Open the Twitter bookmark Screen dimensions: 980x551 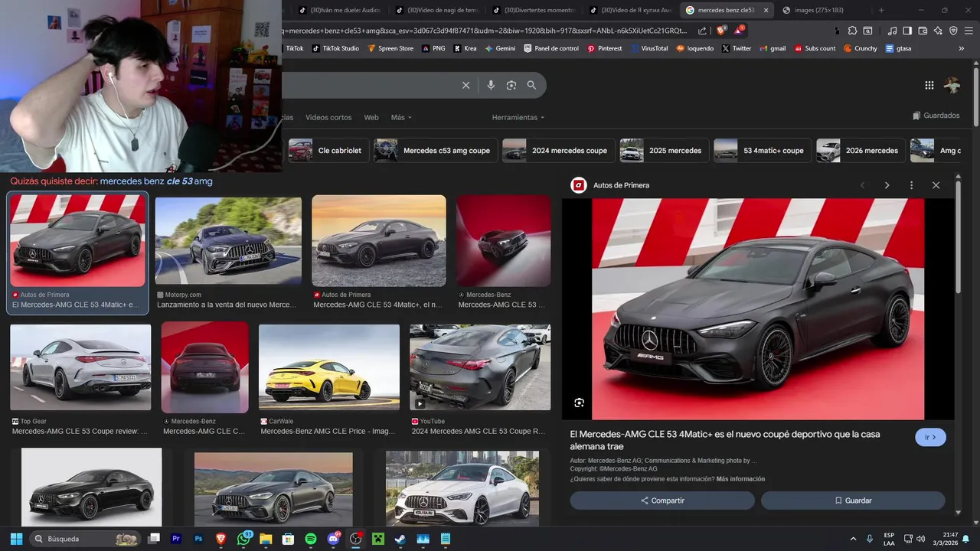click(737, 48)
